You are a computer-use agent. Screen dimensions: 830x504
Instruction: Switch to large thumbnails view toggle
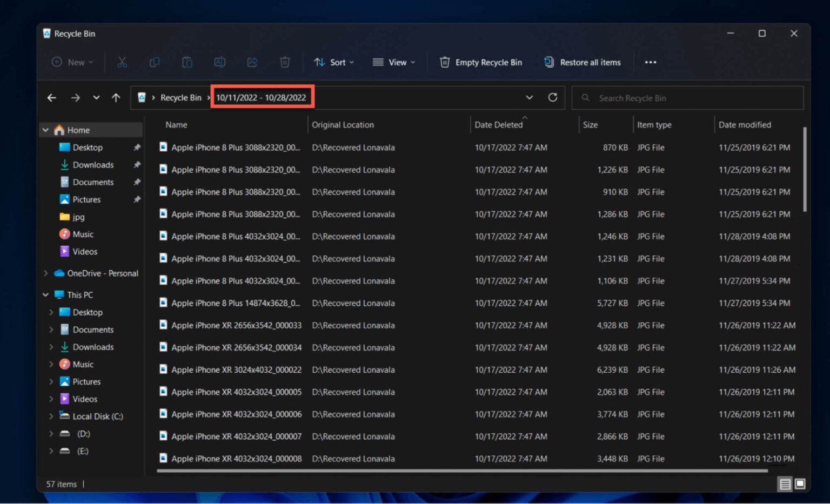click(x=800, y=484)
